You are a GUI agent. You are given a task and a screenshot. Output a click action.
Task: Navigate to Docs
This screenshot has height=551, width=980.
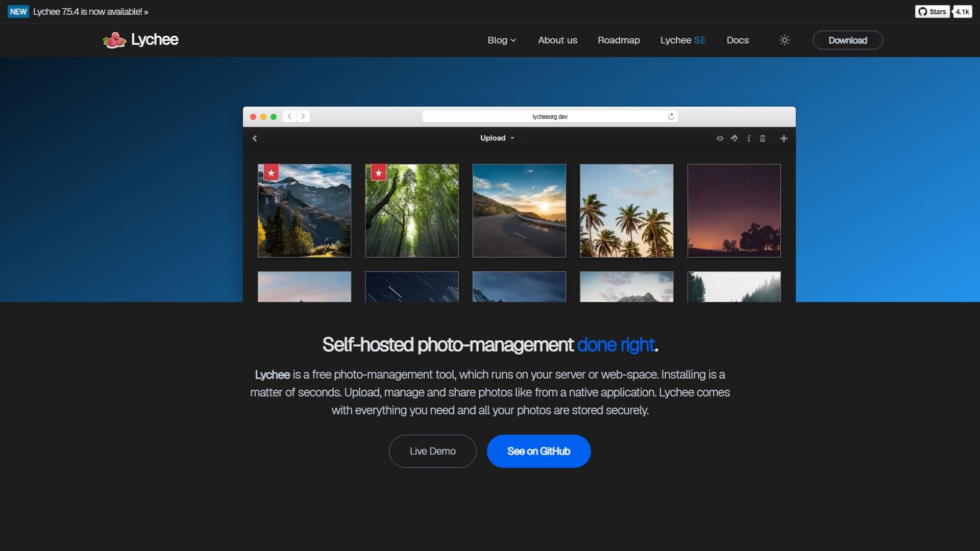point(738,40)
